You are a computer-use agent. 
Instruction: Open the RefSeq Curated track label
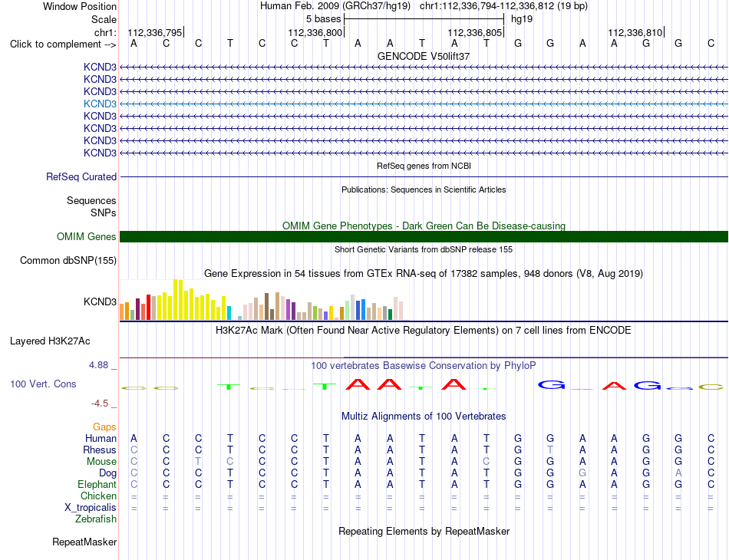tap(81, 176)
